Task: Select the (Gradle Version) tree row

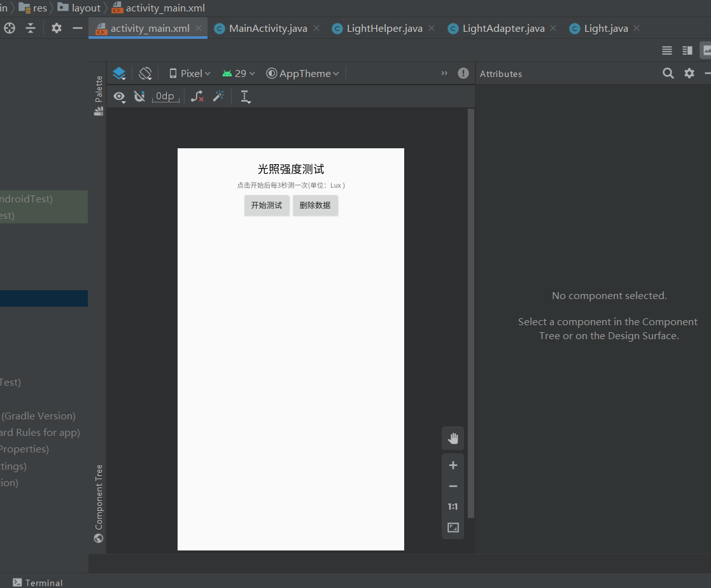Action: (38, 416)
